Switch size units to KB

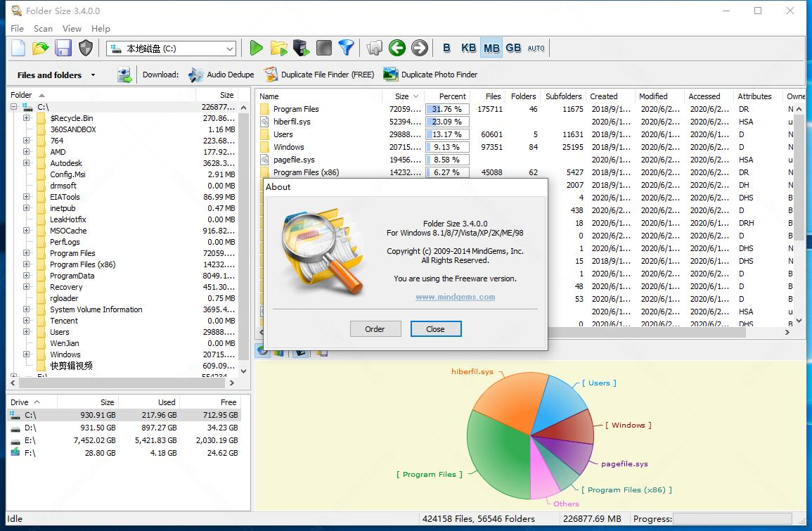click(x=469, y=49)
